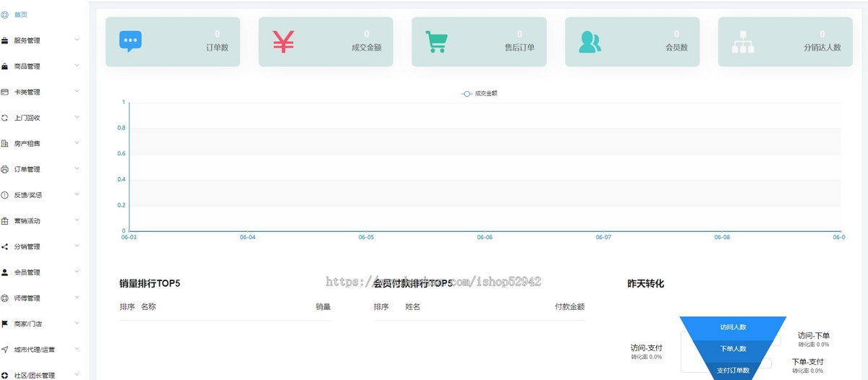This screenshot has height=380, width=868.
Task: Click the 付款金额 column header
Action: pyautogui.click(x=569, y=307)
